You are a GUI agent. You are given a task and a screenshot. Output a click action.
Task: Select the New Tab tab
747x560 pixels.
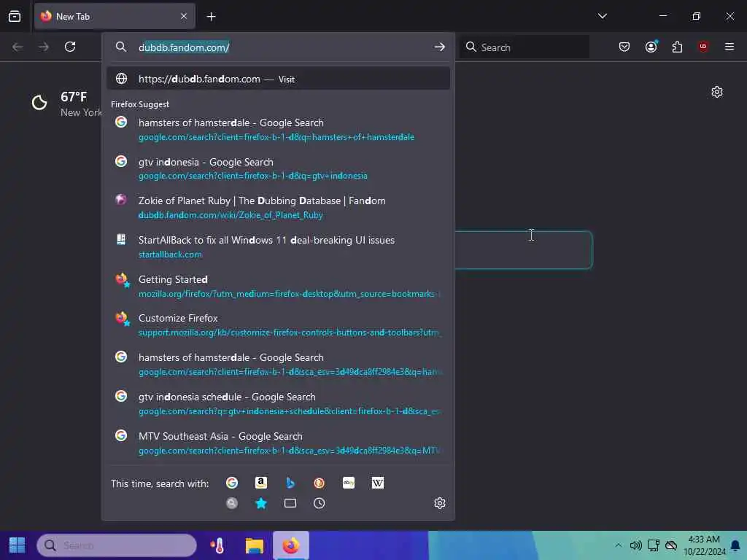click(115, 17)
